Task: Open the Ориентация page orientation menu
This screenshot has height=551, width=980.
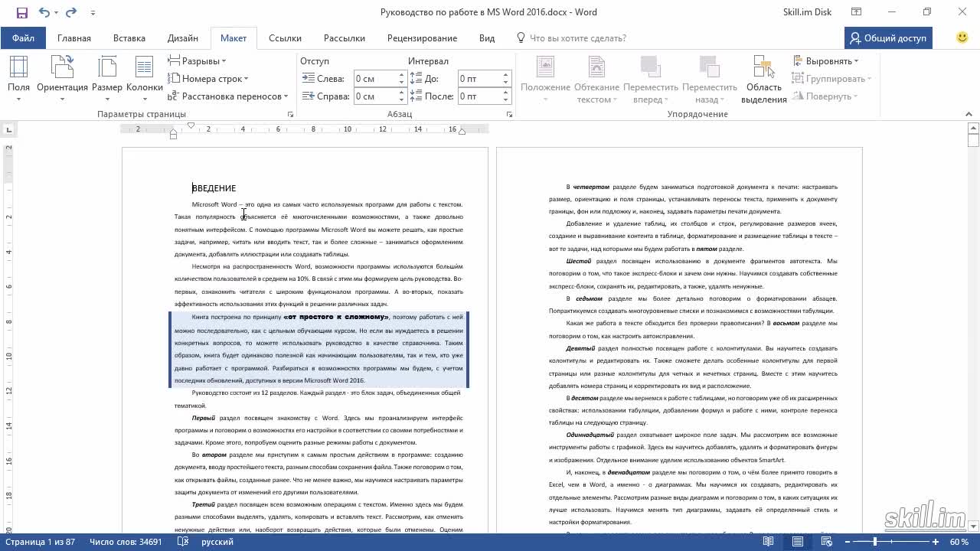Action: pyautogui.click(x=62, y=80)
